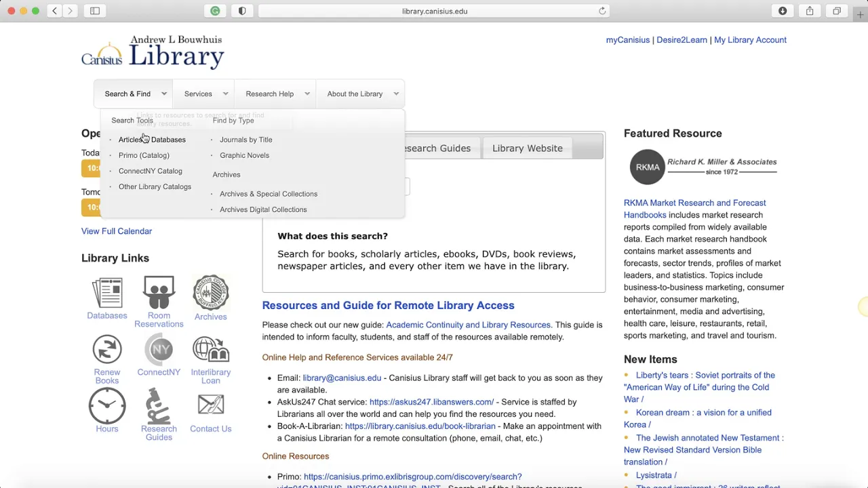The width and height of the screenshot is (868, 488).
Task: Open the Lysistrata new item link
Action: pos(656,475)
